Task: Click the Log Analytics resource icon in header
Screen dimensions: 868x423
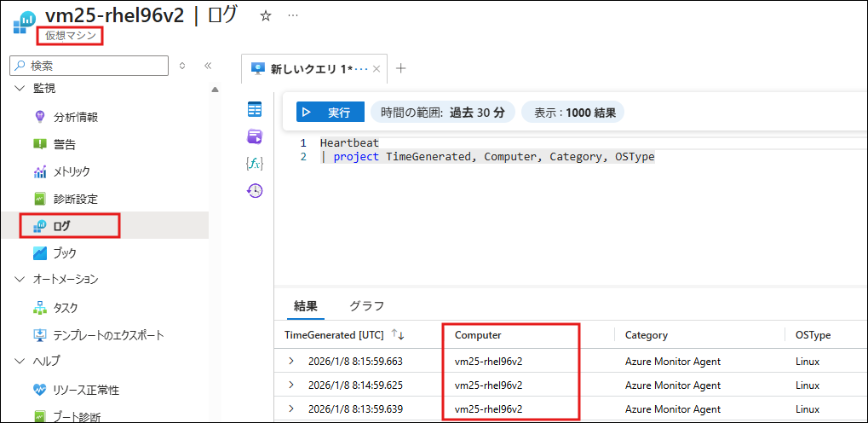Action: pos(23,22)
